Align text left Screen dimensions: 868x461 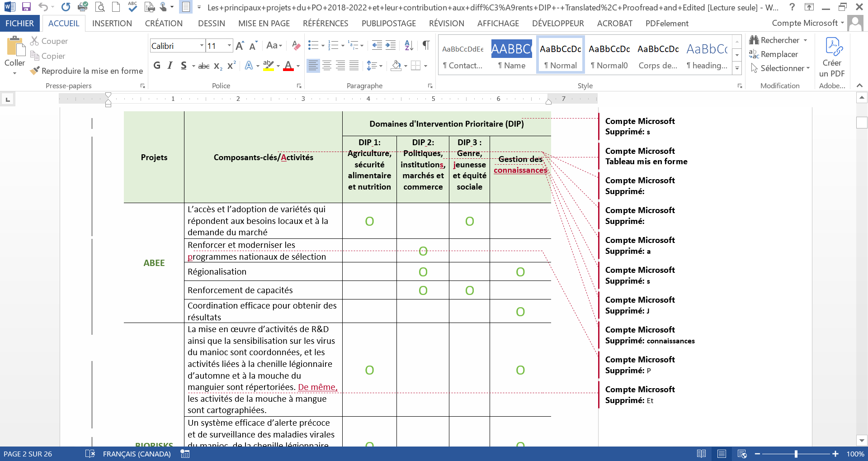(x=313, y=66)
